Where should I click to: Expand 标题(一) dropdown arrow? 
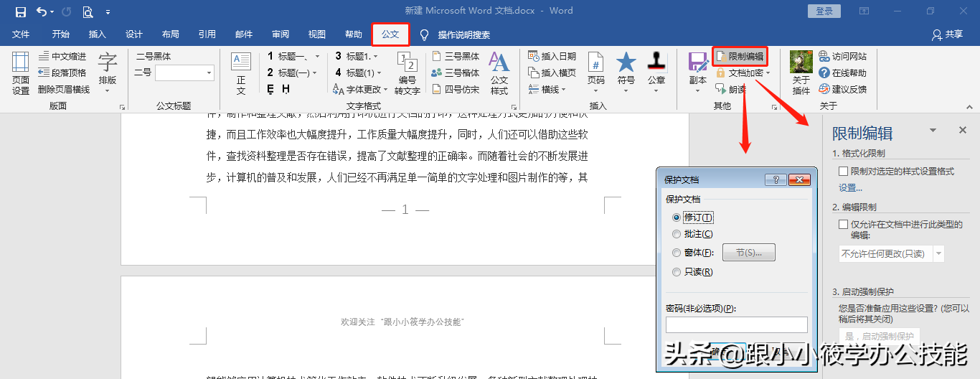tap(315, 72)
